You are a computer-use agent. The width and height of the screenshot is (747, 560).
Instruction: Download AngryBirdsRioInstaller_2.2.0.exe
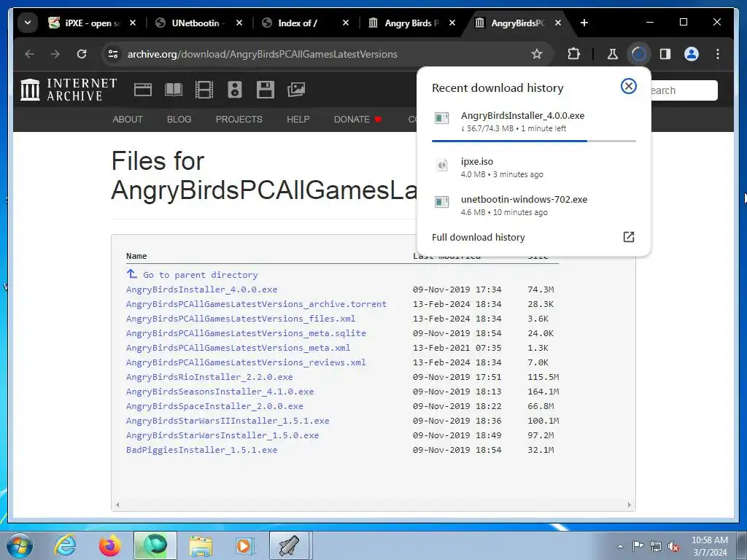[x=209, y=377]
